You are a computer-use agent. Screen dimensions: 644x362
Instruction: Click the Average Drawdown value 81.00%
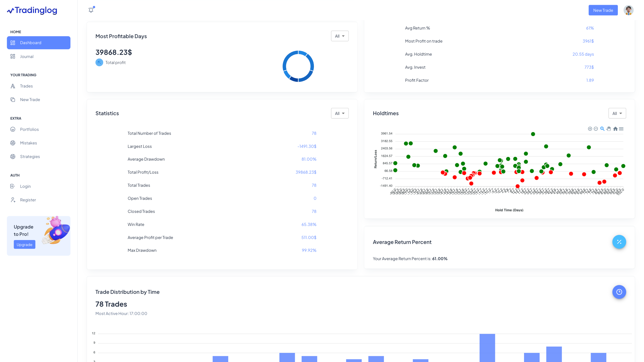(309, 159)
